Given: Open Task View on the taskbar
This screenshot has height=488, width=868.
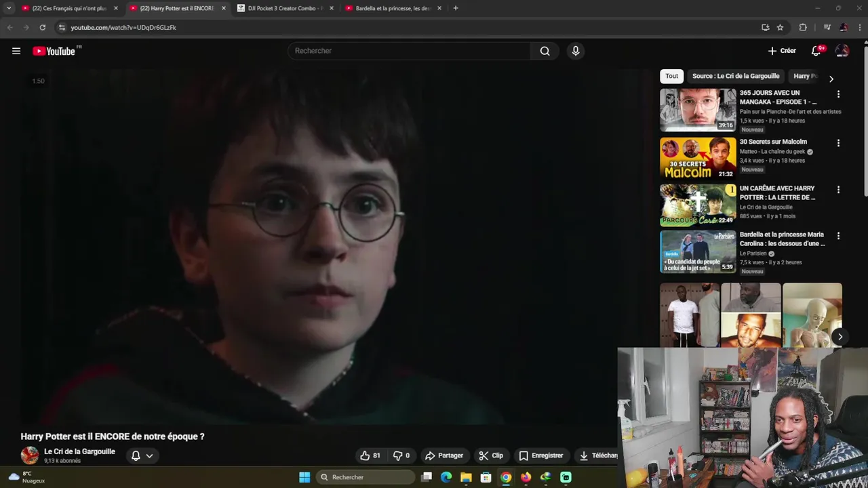Looking at the screenshot, I should click(x=427, y=477).
